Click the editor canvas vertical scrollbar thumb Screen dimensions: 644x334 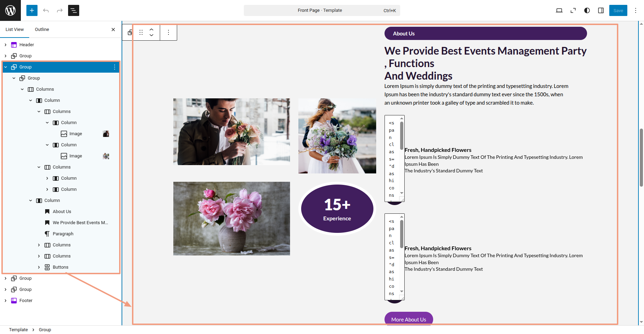641,157
